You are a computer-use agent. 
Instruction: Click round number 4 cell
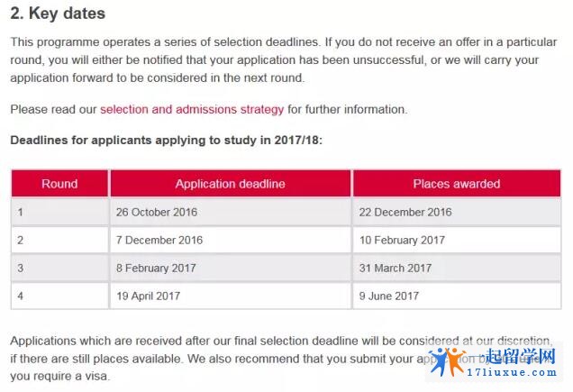[x=59, y=296]
